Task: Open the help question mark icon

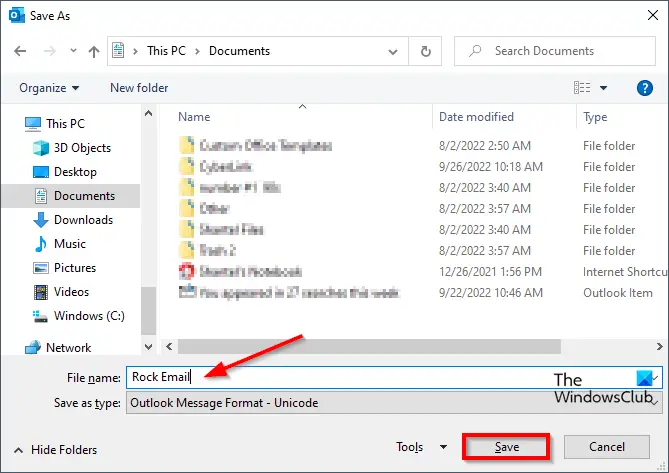Action: [645, 88]
